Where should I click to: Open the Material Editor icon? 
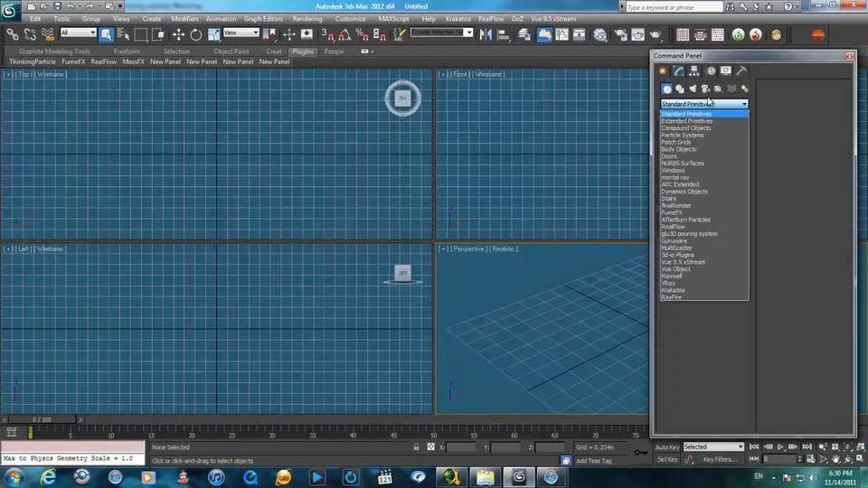point(600,35)
